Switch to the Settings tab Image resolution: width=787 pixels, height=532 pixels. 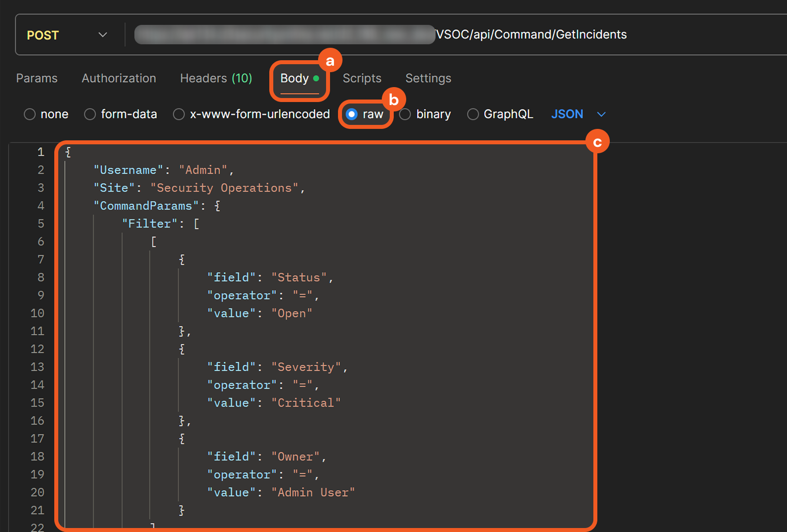coord(428,78)
